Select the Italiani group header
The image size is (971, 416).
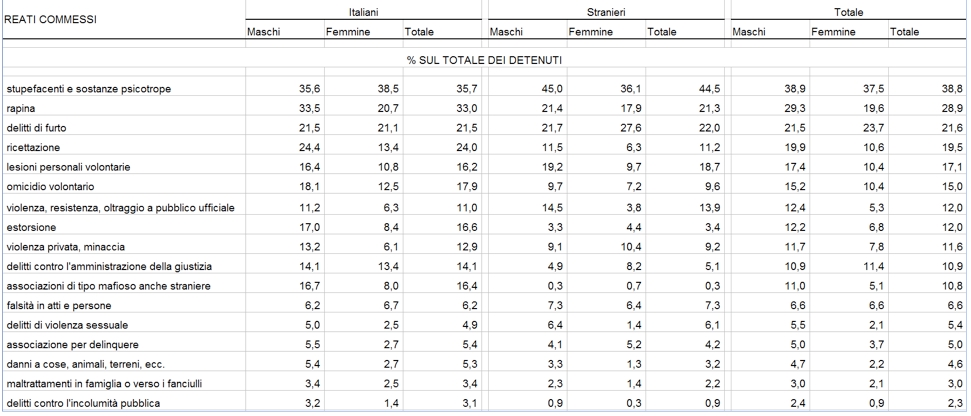tap(361, 10)
